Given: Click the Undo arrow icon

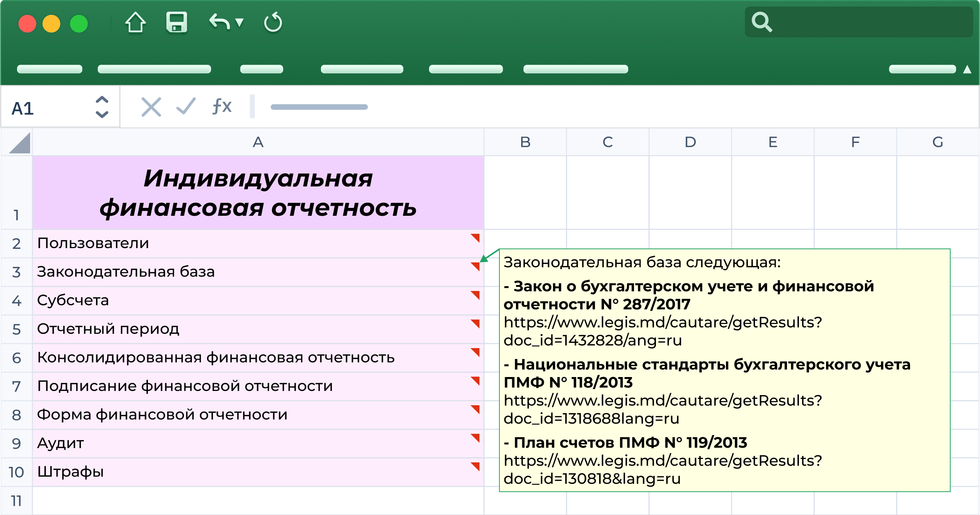Looking at the screenshot, I should pos(219,22).
